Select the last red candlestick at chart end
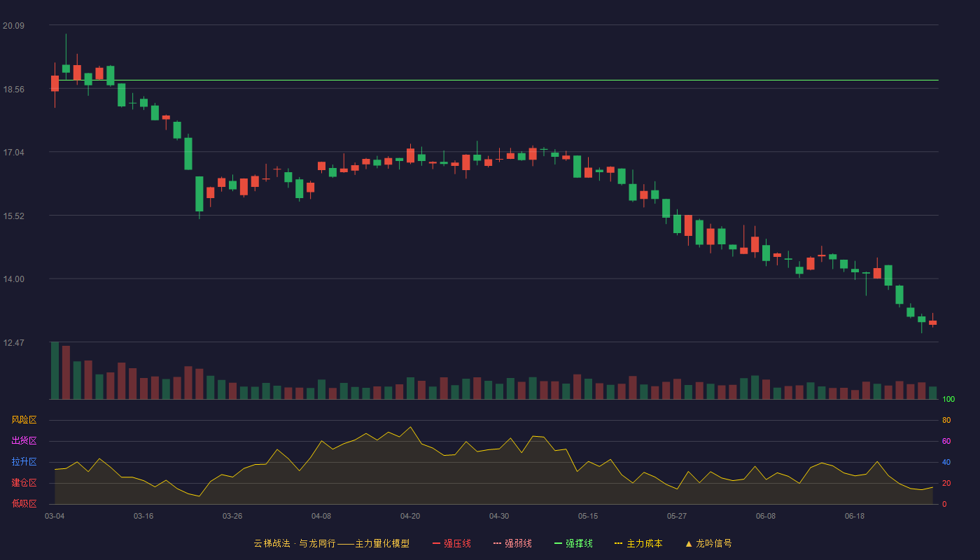980x560 pixels. (x=932, y=322)
